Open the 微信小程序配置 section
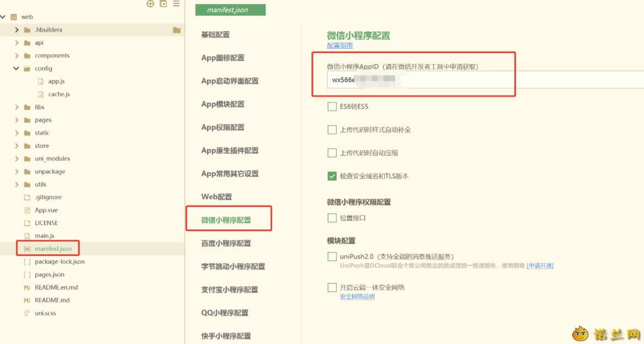Screen dimensions: 644x344 point(226,220)
